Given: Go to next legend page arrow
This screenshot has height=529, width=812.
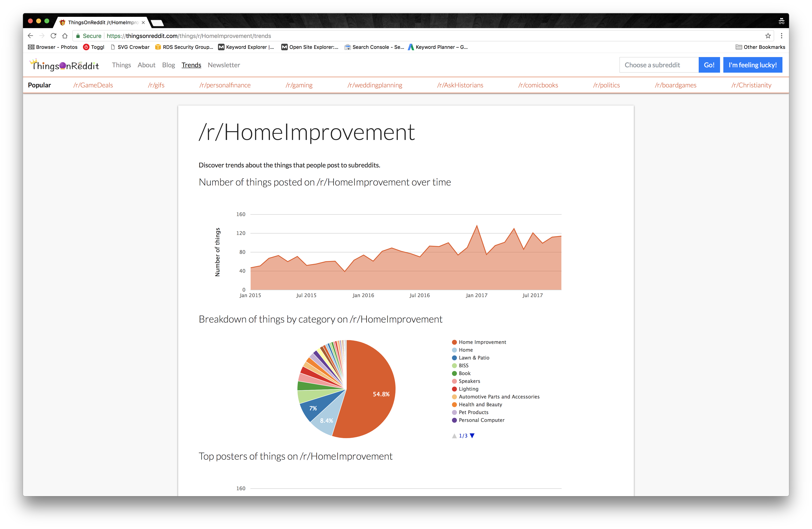Looking at the screenshot, I should click(x=472, y=436).
